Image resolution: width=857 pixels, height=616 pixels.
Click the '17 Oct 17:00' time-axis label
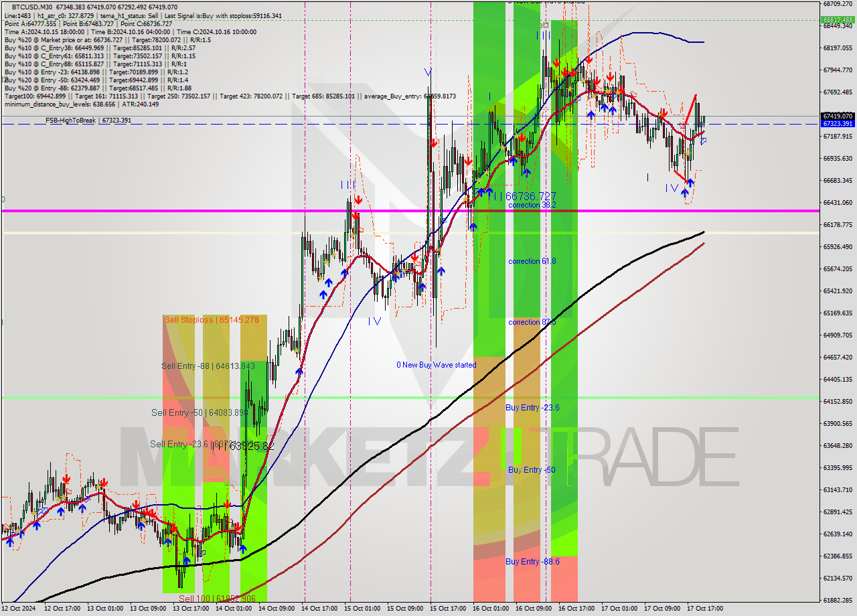(x=704, y=609)
